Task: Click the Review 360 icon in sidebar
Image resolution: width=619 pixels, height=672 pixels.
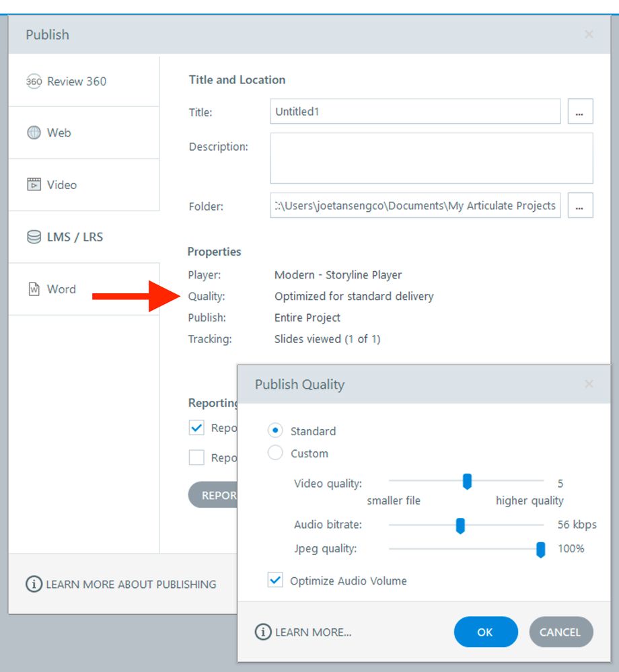Action: tap(34, 81)
